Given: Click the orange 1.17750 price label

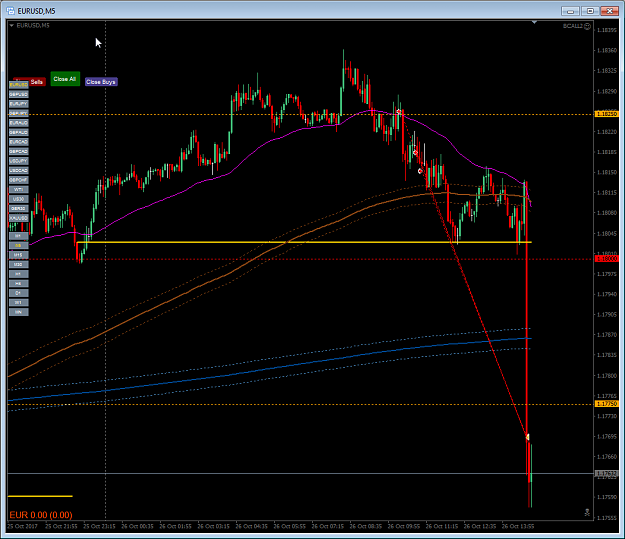Looking at the screenshot, I should pyautogui.click(x=606, y=404).
